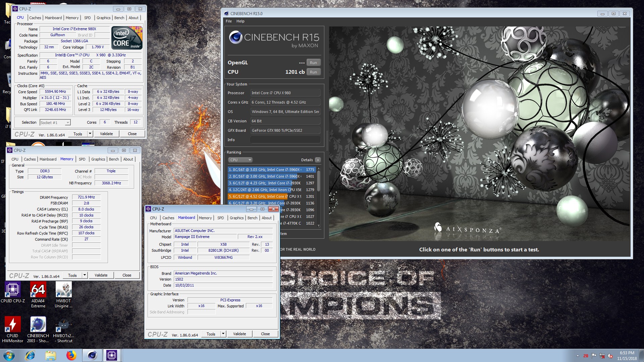Open Internet Explorer from taskbar
The width and height of the screenshot is (644, 362).
(30, 355)
